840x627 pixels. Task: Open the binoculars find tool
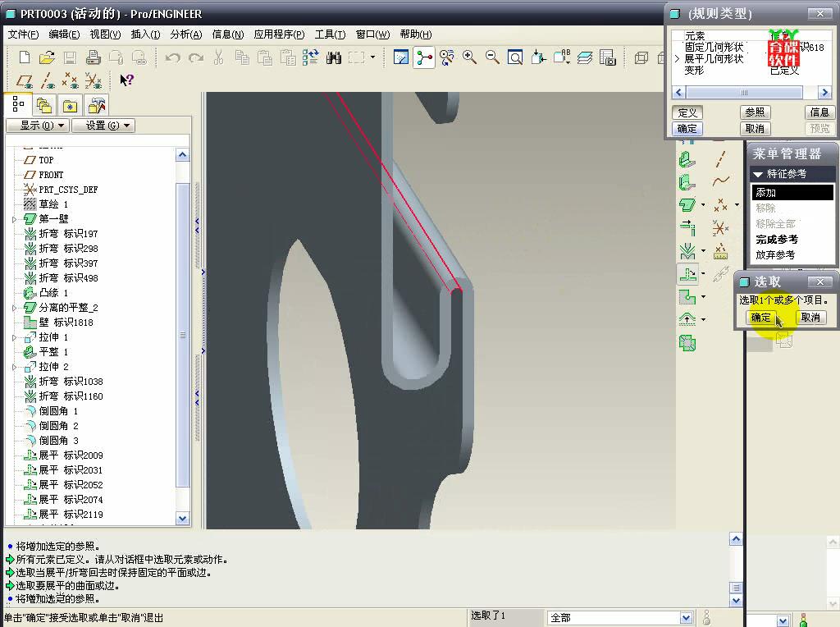tap(333, 57)
